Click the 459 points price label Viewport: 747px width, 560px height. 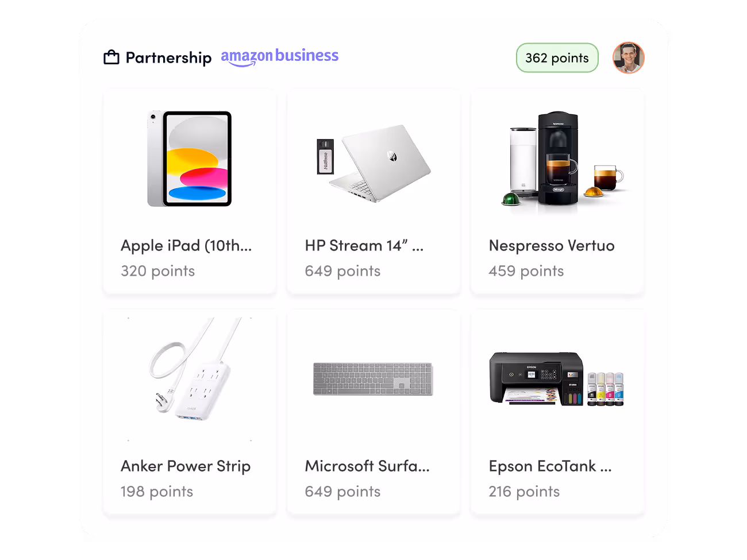pyautogui.click(x=526, y=271)
